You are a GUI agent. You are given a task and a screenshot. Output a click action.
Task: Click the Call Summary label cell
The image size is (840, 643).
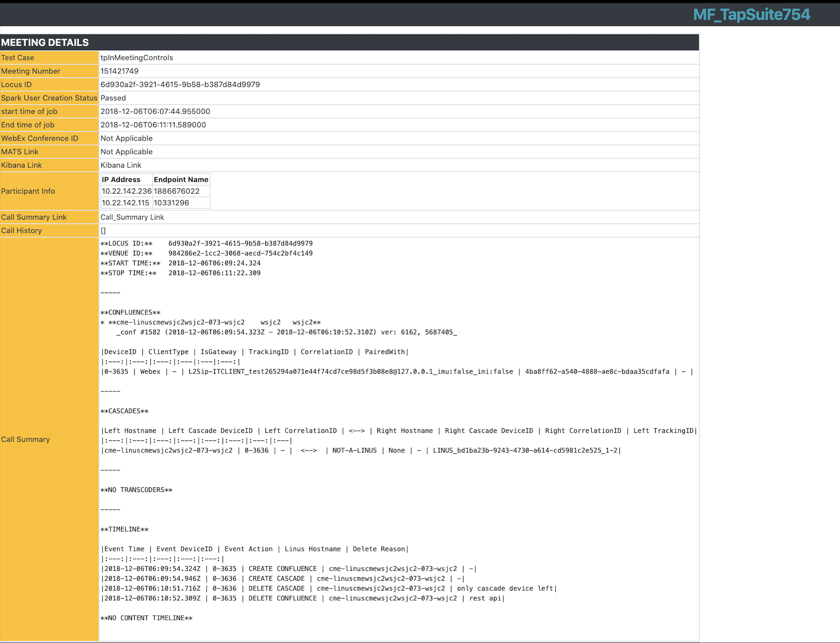25,439
